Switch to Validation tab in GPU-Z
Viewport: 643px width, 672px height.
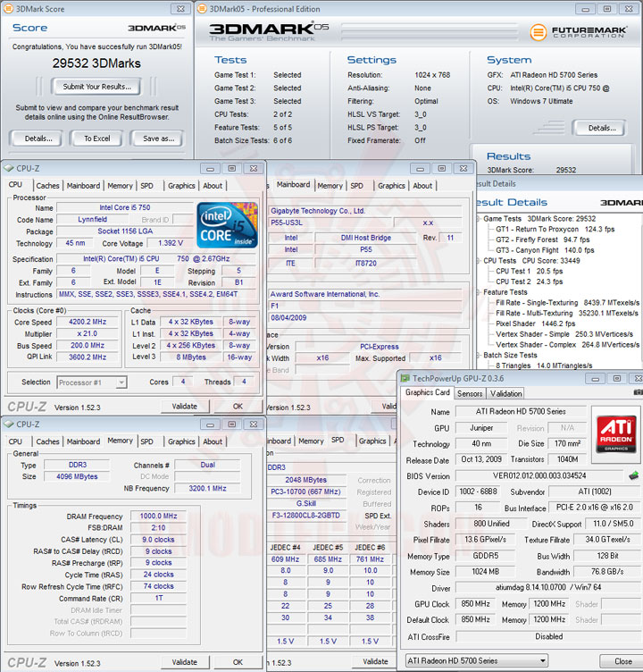click(x=506, y=393)
